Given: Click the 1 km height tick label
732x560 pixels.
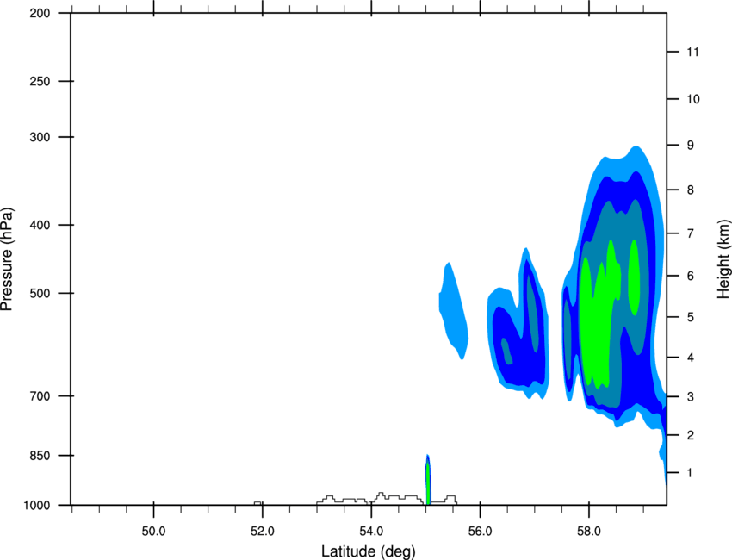Looking at the screenshot, I should (x=691, y=473).
